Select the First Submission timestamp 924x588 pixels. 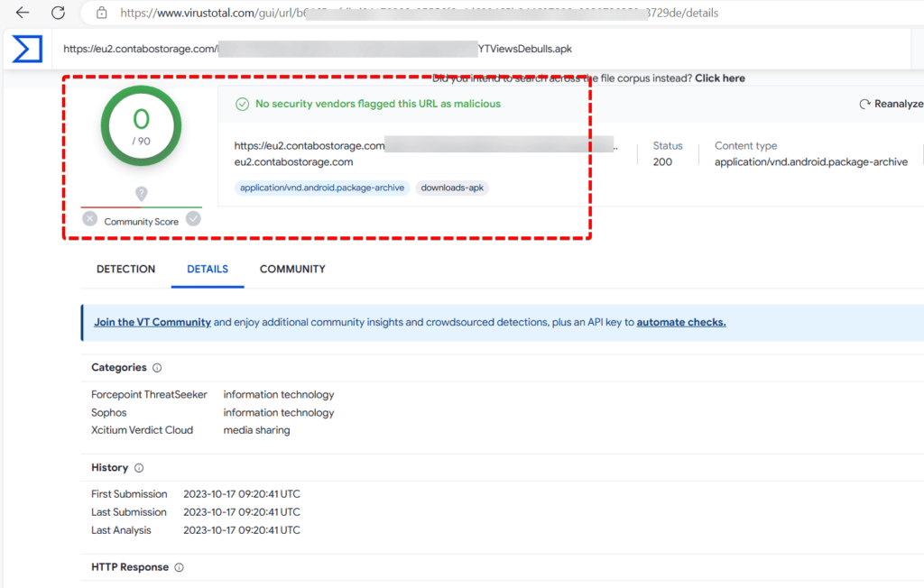click(242, 494)
